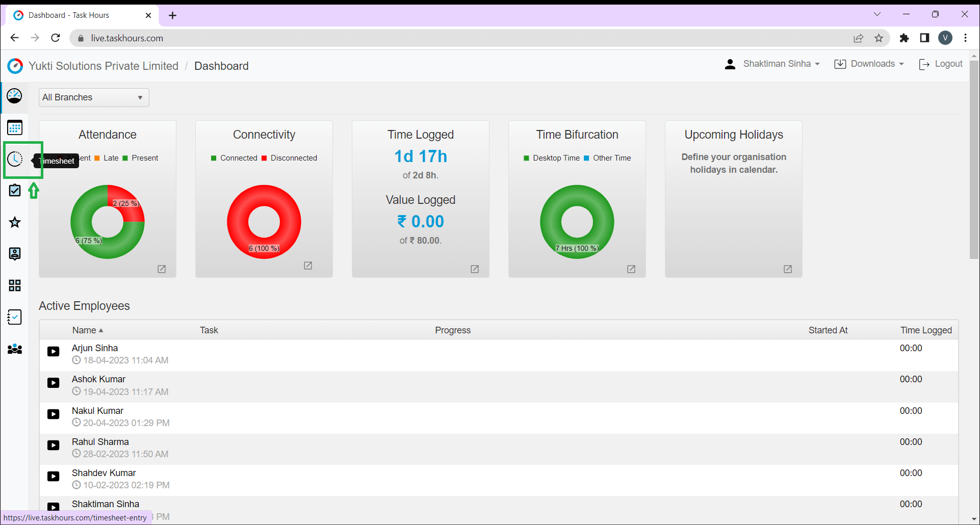Expand the Attendance card details icon
The width and height of the screenshot is (980, 525).
[162, 269]
